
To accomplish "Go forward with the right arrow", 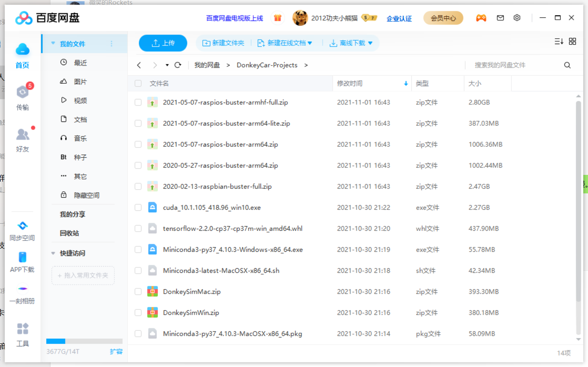I will [155, 65].
